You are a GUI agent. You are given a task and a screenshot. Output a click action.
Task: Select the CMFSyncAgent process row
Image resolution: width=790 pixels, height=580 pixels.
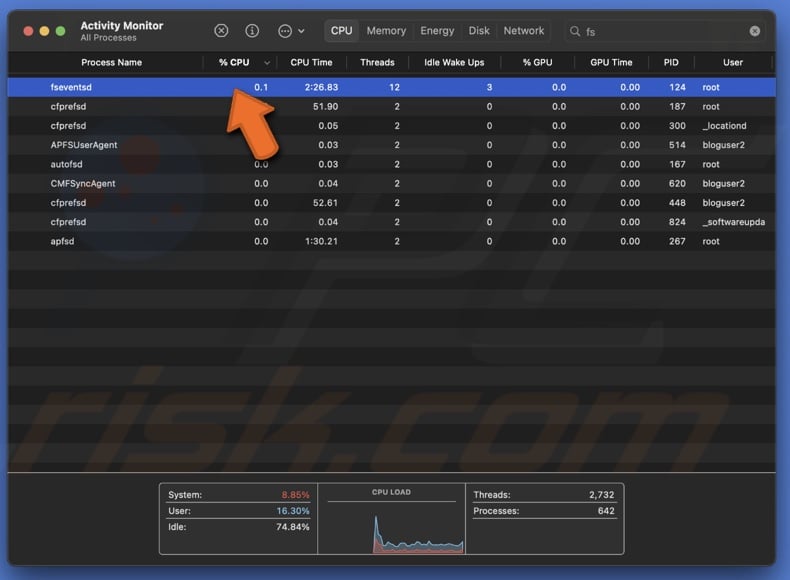[x=83, y=184]
